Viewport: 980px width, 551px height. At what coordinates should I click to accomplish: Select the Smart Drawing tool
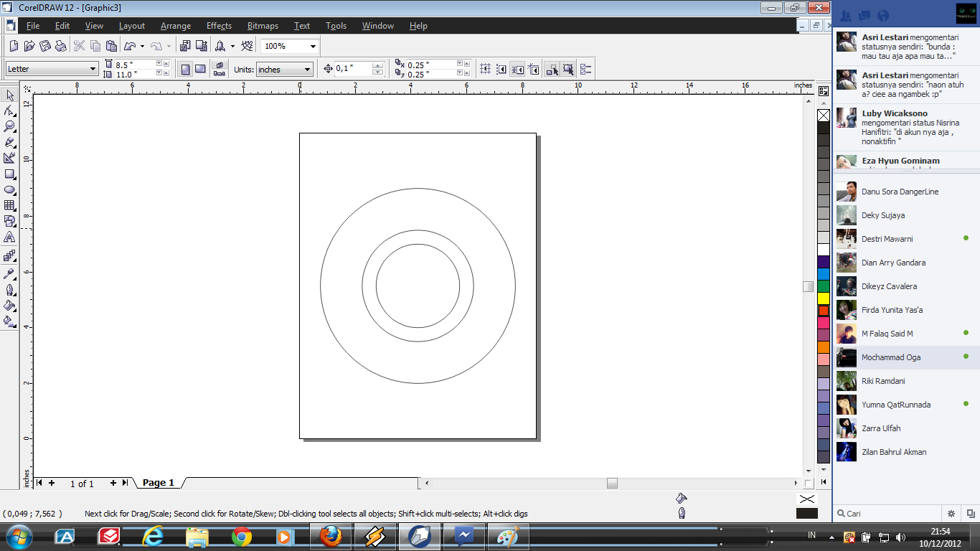point(10,158)
